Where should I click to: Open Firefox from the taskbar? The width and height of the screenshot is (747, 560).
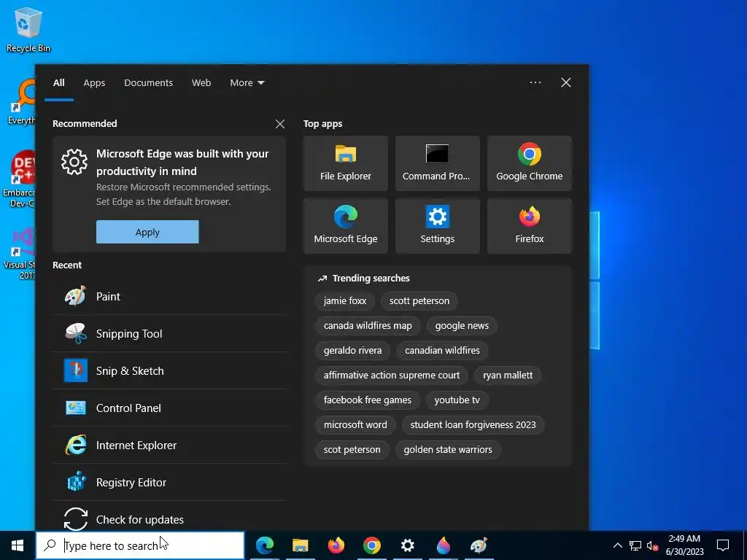point(336,545)
